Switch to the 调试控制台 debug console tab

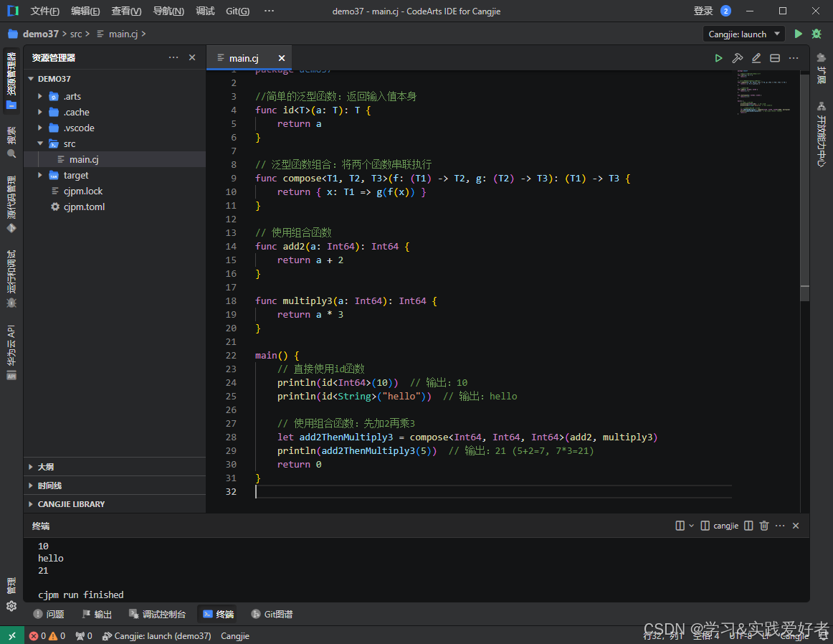157,614
